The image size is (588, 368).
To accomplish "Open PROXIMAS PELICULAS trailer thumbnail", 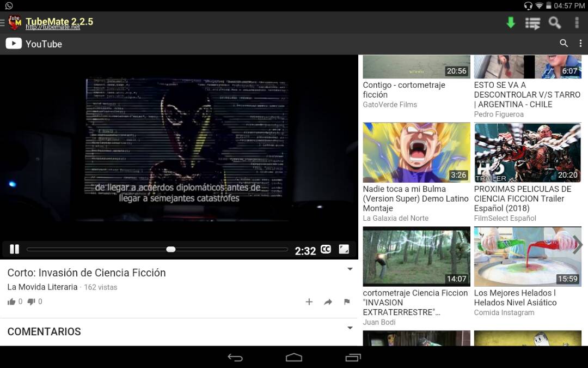I will click(528, 153).
